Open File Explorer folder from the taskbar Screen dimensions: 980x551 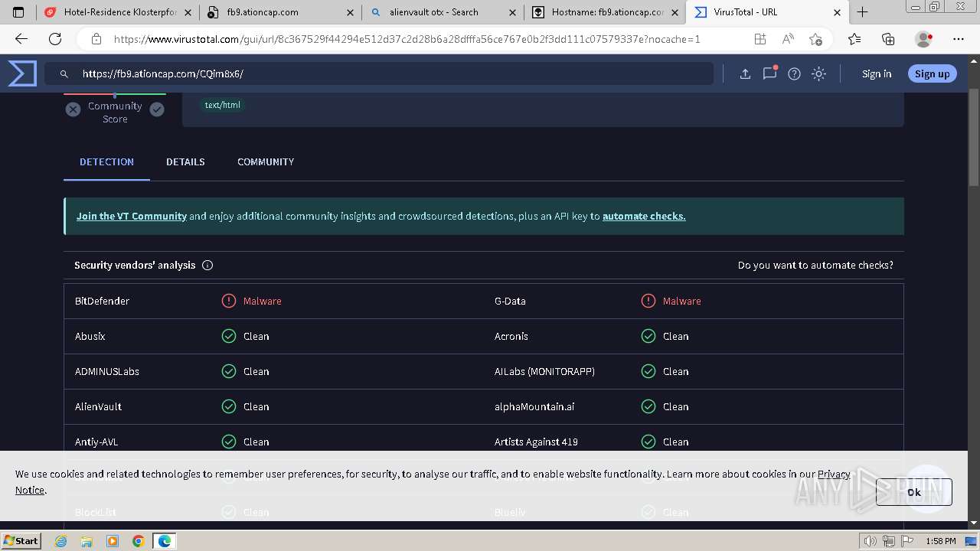87,541
